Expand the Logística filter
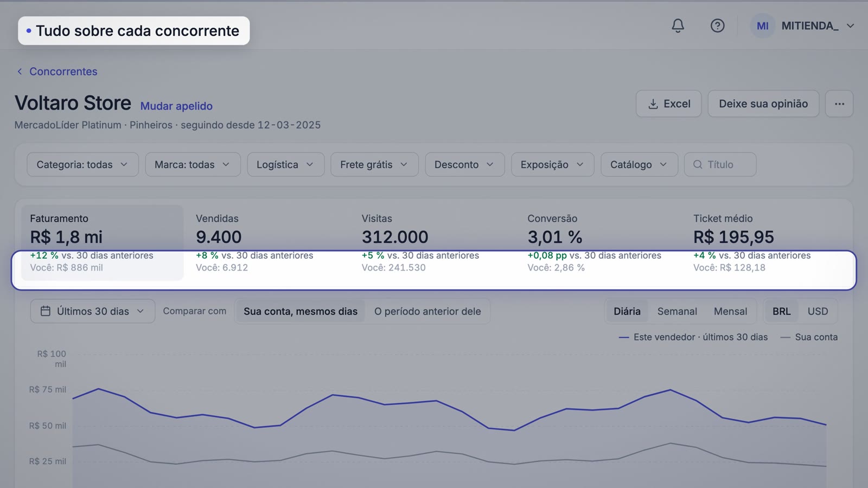 point(285,164)
